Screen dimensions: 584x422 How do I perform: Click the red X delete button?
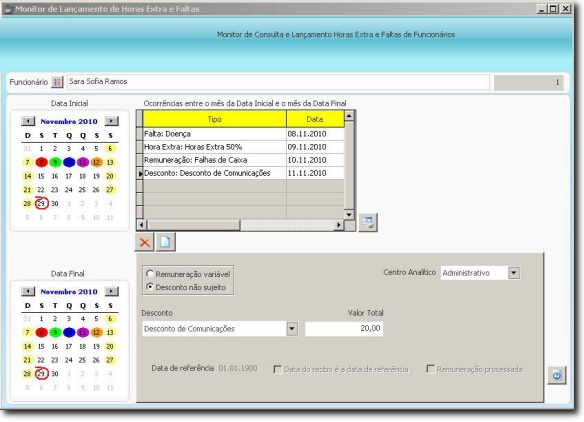pyautogui.click(x=145, y=242)
